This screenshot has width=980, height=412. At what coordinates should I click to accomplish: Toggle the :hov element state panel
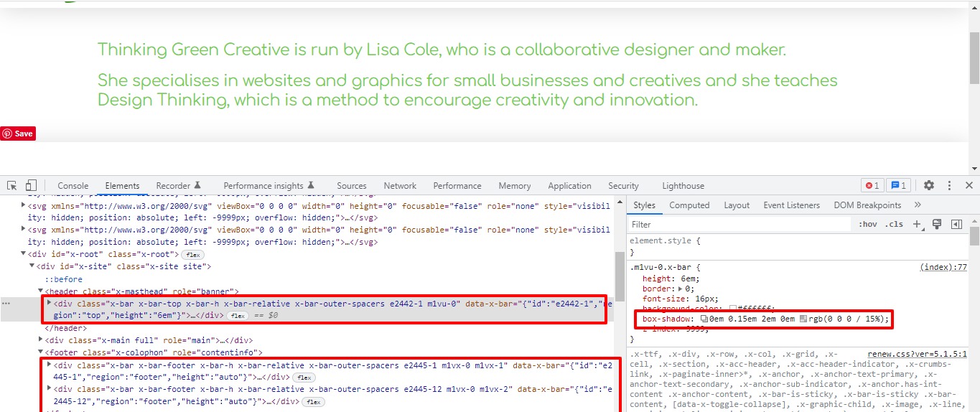coord(867,225)
